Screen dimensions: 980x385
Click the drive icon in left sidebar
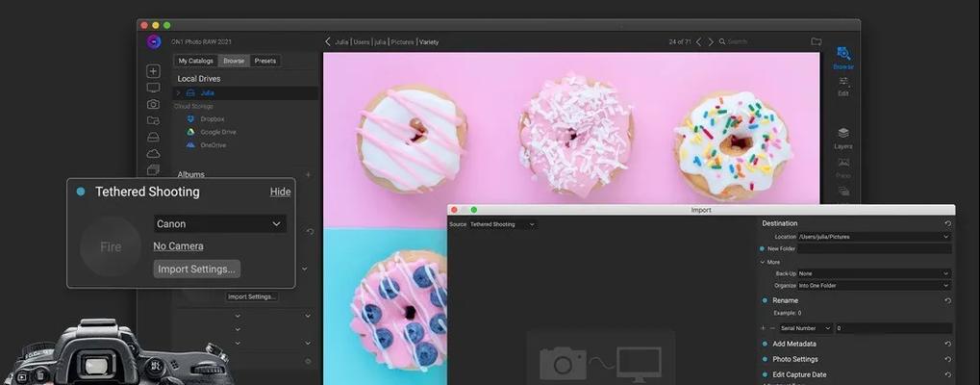[153, 137]
